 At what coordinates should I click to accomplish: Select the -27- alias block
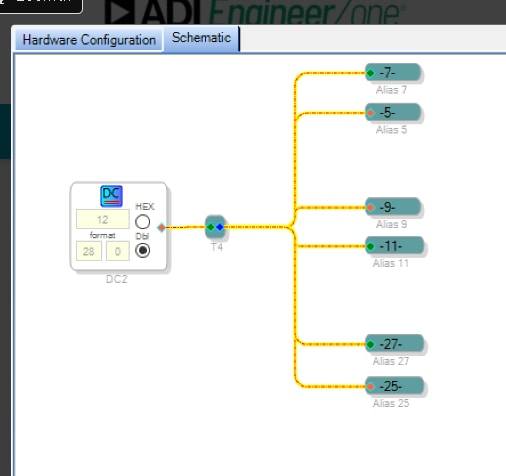[395, 344]
